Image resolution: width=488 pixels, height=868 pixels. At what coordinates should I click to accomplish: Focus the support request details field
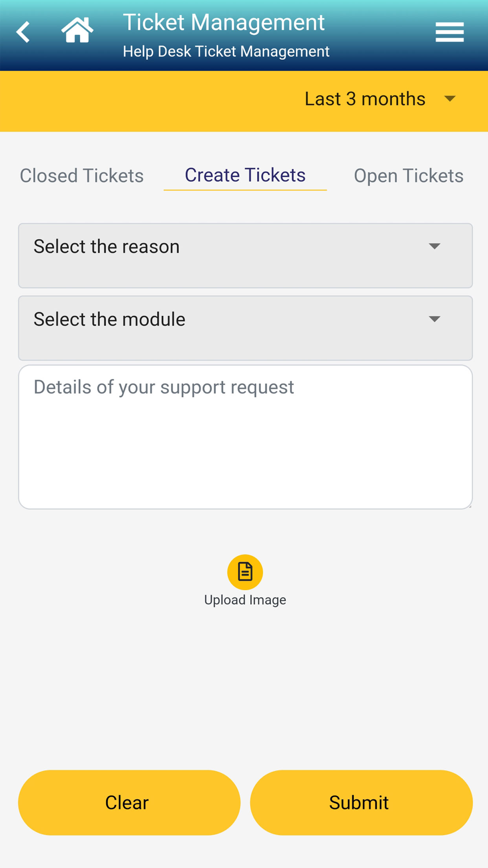click(x=245, y=437)
